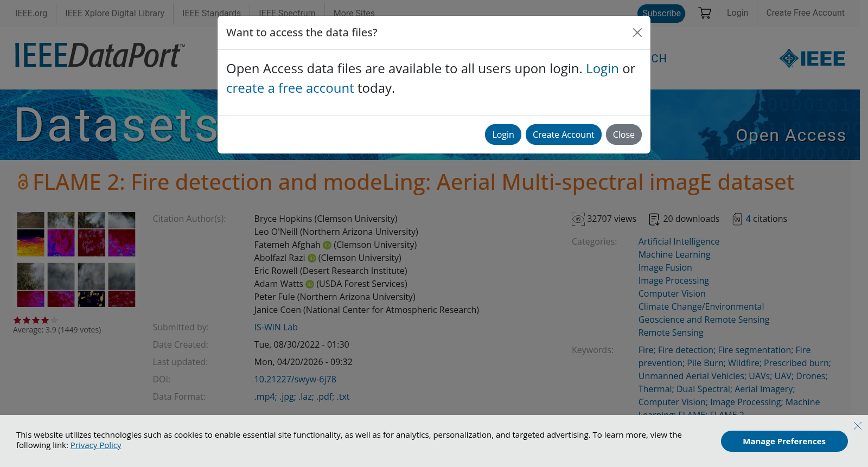The image size is (868, 467).
Task: Click the open access lock icon
Action: (x=22, y=182)
